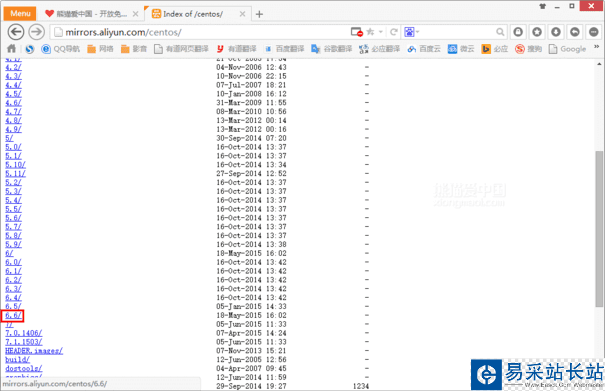The width and height of the screenshot is (605, 391).
Task: Open the HEADER.images/ link
Action: tap(34, 351)
